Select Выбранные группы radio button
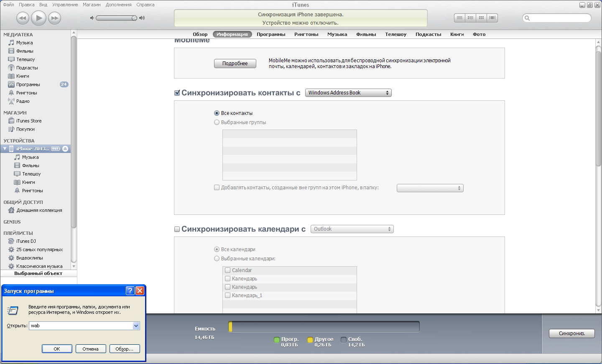This screenshot has height=364, width=602. click(x=217, y=122)
